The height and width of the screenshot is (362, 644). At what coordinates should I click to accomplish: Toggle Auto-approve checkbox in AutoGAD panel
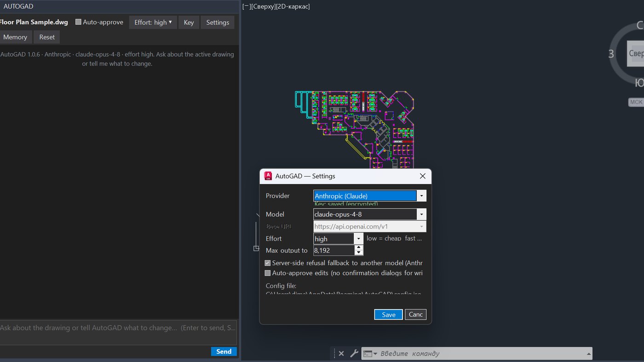(78, 22)
